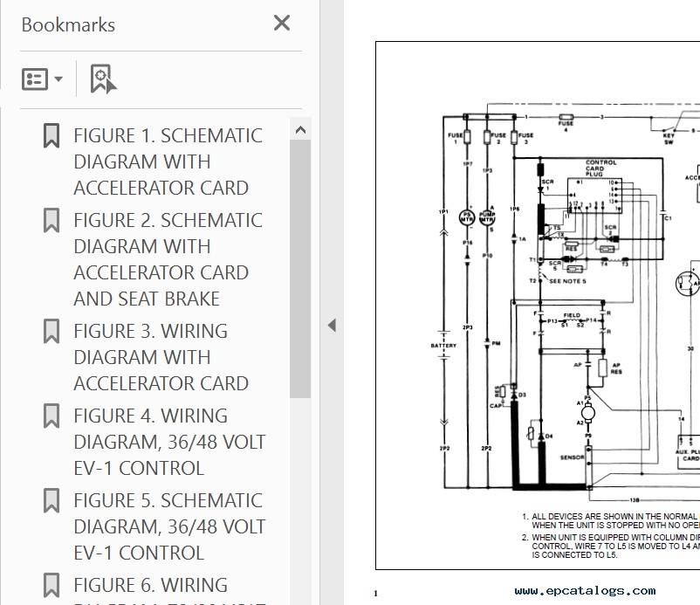Open the bookmark options dropdown arrow
The width and height of the screenshot is (700, 605).
(x=58, y=79)
